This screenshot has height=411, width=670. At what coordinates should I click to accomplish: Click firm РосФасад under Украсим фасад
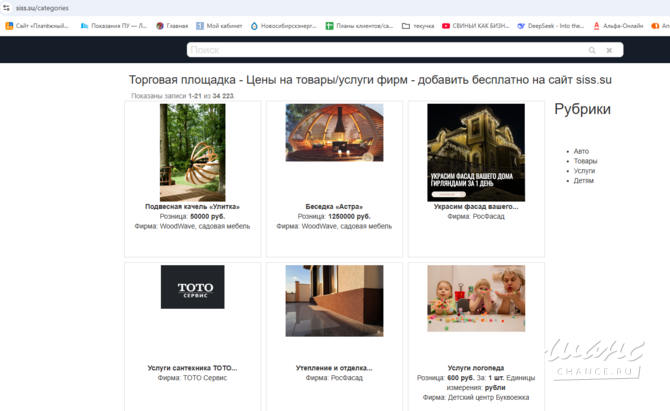point(488,216)
